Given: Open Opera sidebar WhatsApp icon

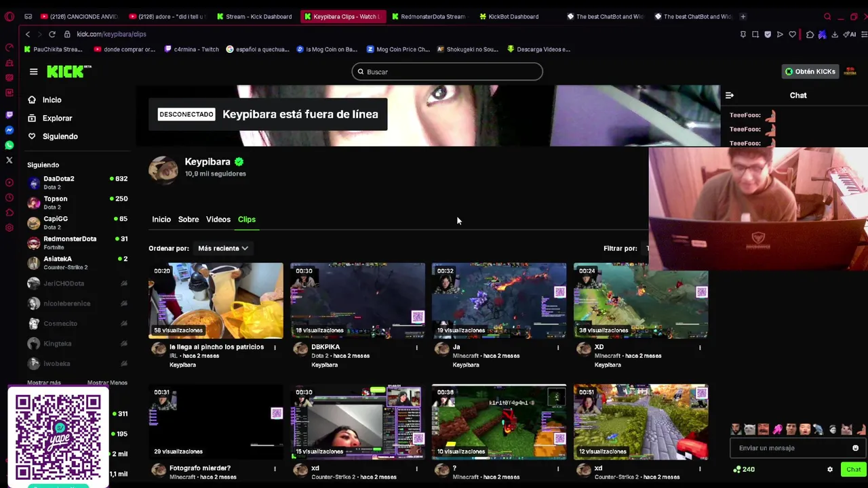Looking at the screenshot, I should (9, 145).
